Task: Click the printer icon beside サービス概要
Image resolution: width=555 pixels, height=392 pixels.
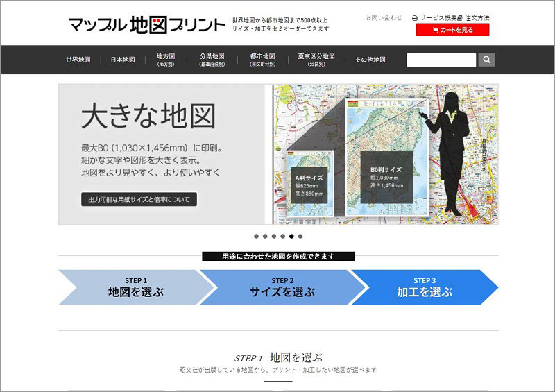Action: (x=415, y=18)
